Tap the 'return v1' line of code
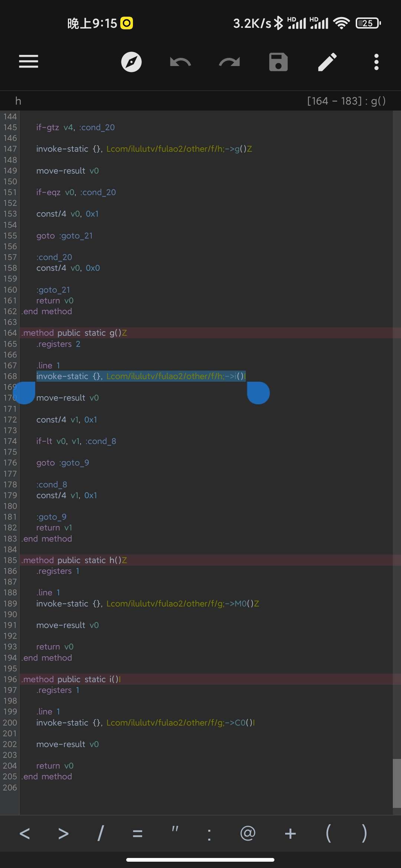 click(54, 527)
